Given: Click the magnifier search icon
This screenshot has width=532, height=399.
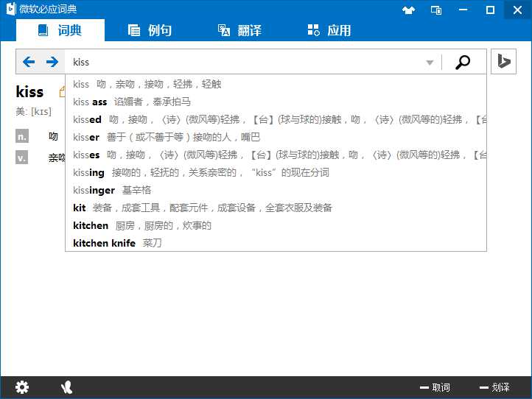Looking at the screenshot, I should point(463,62).
